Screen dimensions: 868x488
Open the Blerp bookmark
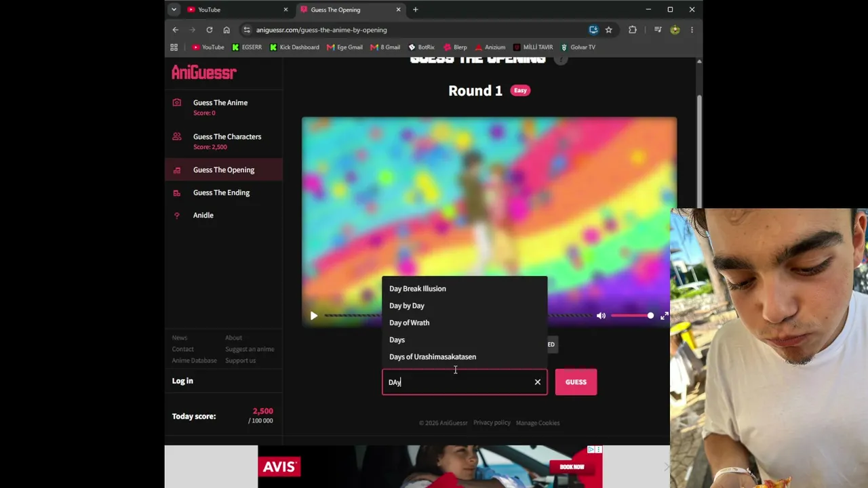click(x=456, y=47)
